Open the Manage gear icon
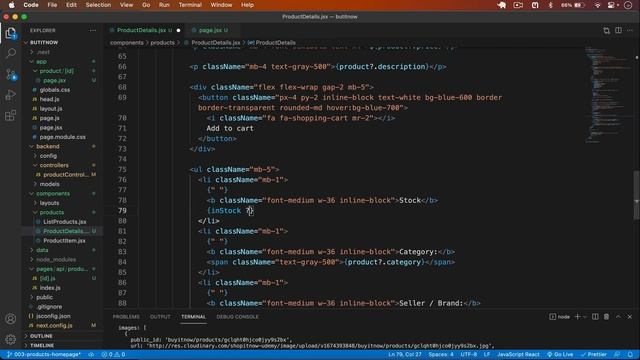 [x=11, y=339]
